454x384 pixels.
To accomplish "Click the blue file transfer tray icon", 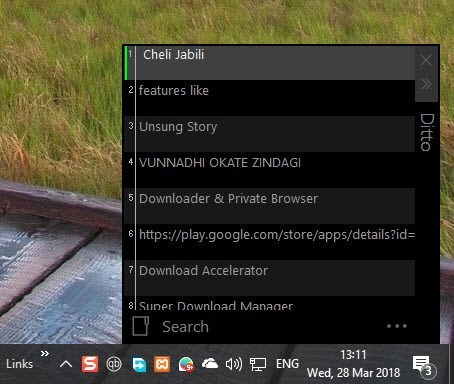I will pyautogui.click(x=139, y=364).
